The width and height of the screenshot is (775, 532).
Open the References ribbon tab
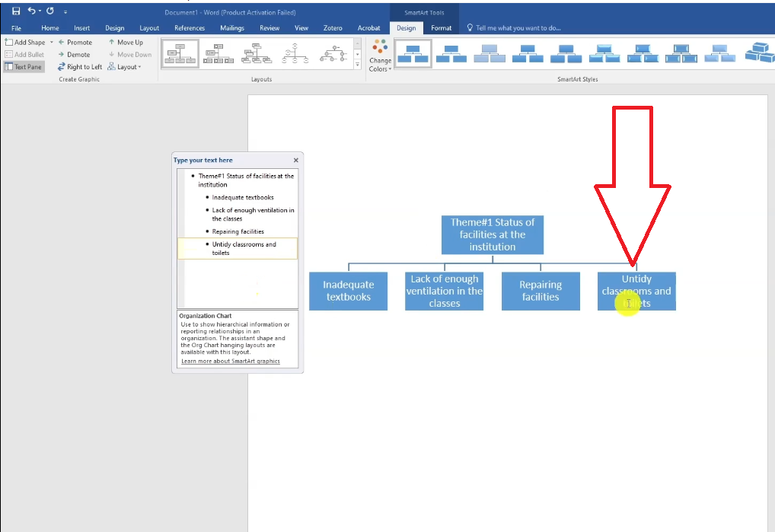[190, 28]
